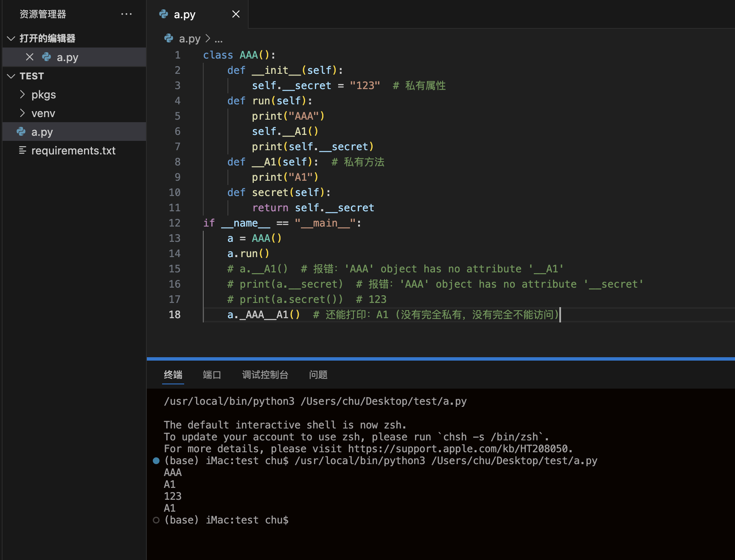Open the 调试控制台 tab

click(x=265, y=375)
